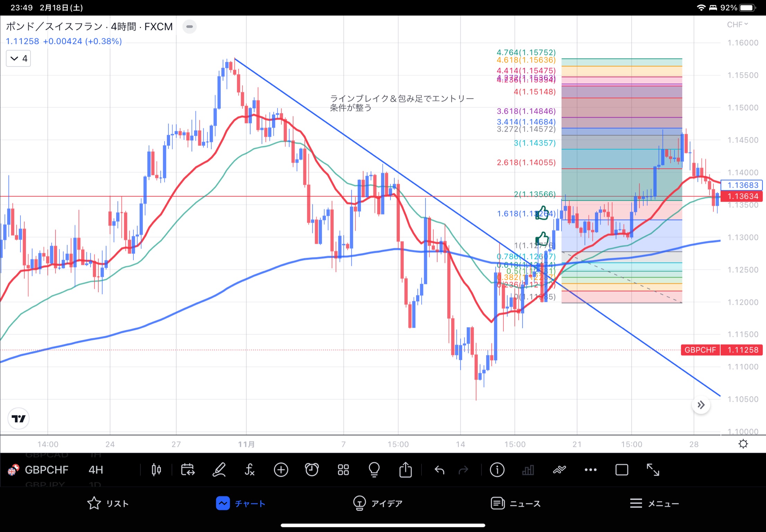
Task: Select the pen drawing tools icon
Action: (x=219, y=470)
